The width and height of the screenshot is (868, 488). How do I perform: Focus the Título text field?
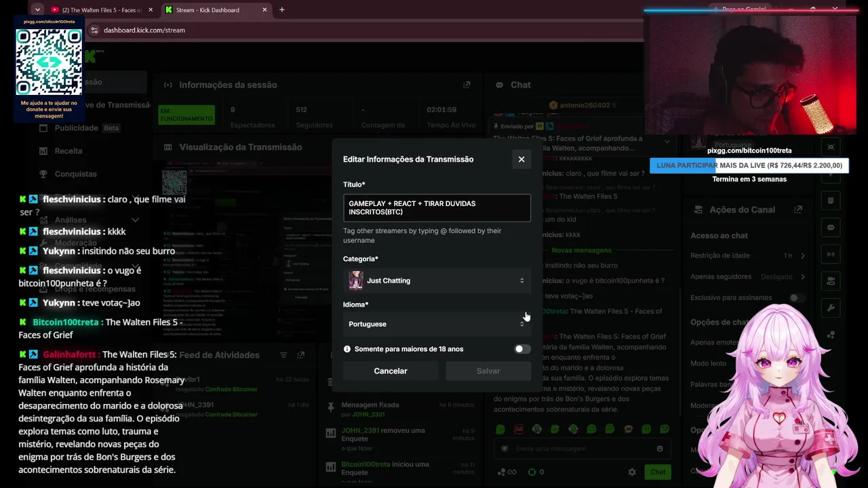tap(437, 208)
